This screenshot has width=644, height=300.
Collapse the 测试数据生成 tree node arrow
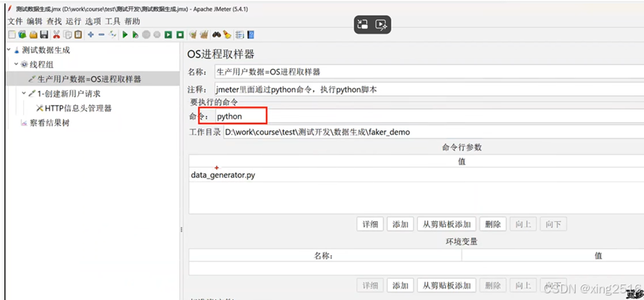coord(9,50)
